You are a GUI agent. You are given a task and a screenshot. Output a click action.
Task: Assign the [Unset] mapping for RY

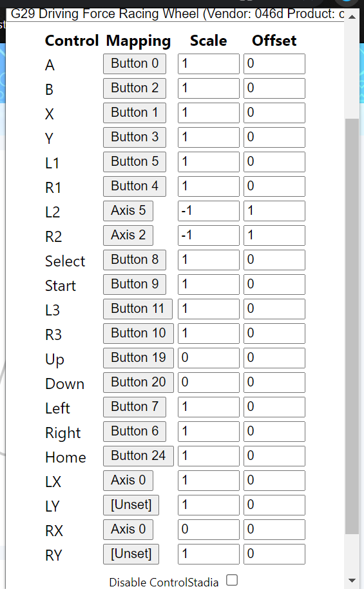coord(131,554)
